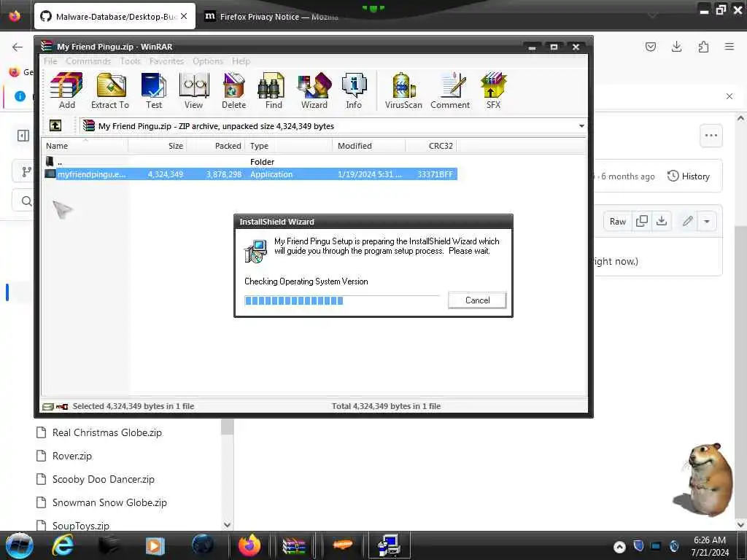This screenshot has height=560, width=747.
Task: Click the InstallShield setup progress bar
Action: (341, 300)
